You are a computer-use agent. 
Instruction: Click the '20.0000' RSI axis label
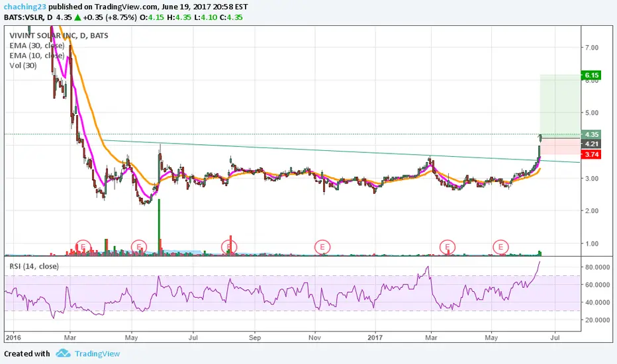(x=597, y=320)
